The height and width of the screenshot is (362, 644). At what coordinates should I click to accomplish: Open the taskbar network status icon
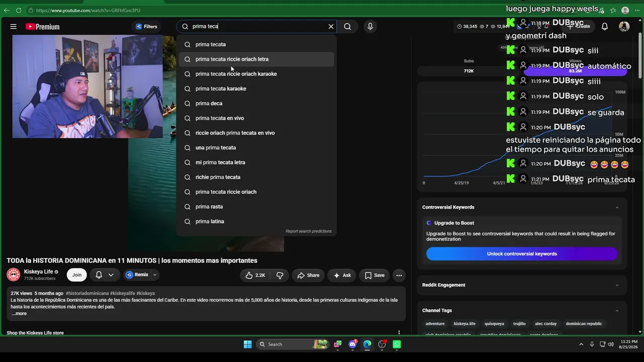tap(602, 344)
